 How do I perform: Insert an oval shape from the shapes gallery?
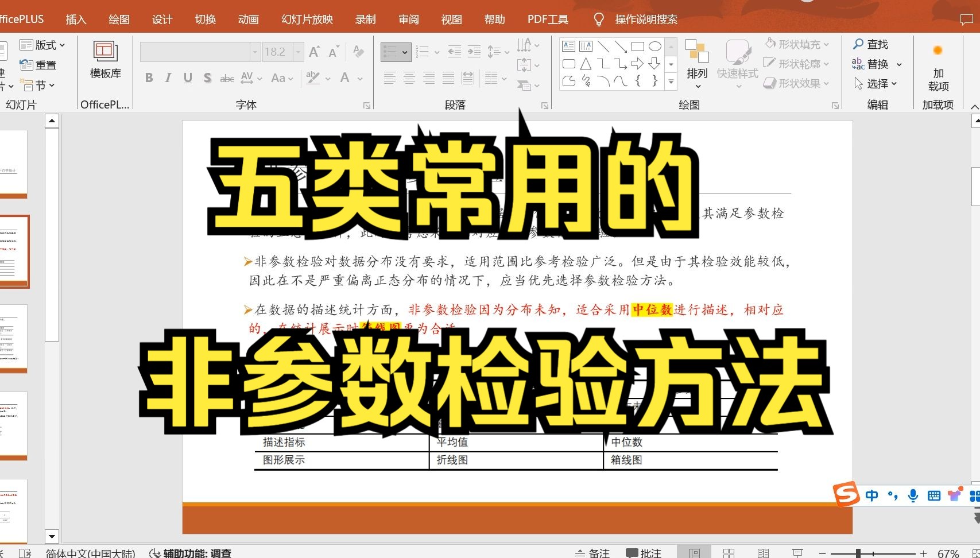tap(654, 46)
